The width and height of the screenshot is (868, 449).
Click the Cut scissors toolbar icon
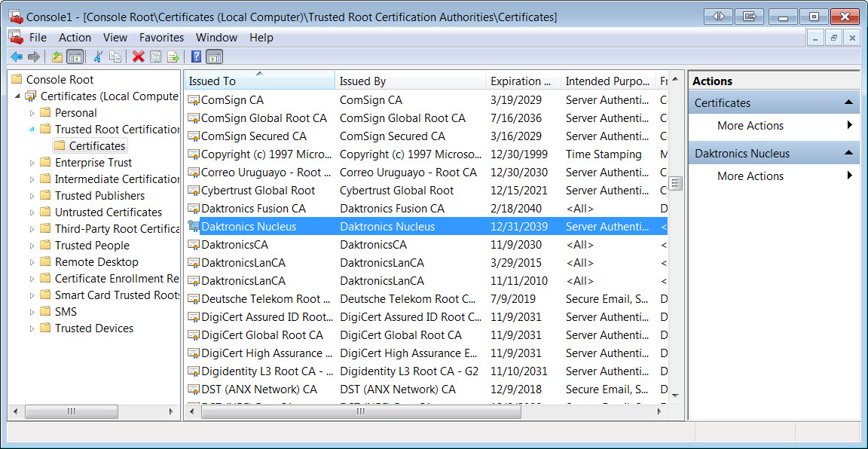tap(97, 57)
